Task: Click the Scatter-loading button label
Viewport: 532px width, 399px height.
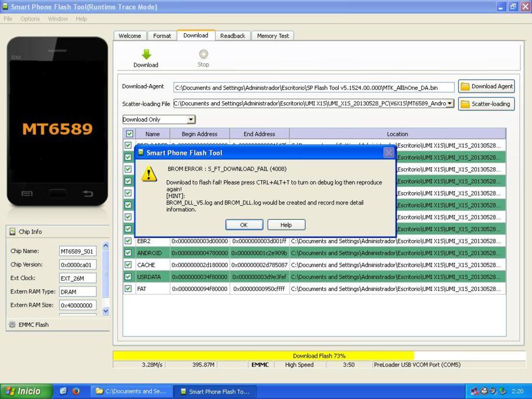Action: [491, 104]
